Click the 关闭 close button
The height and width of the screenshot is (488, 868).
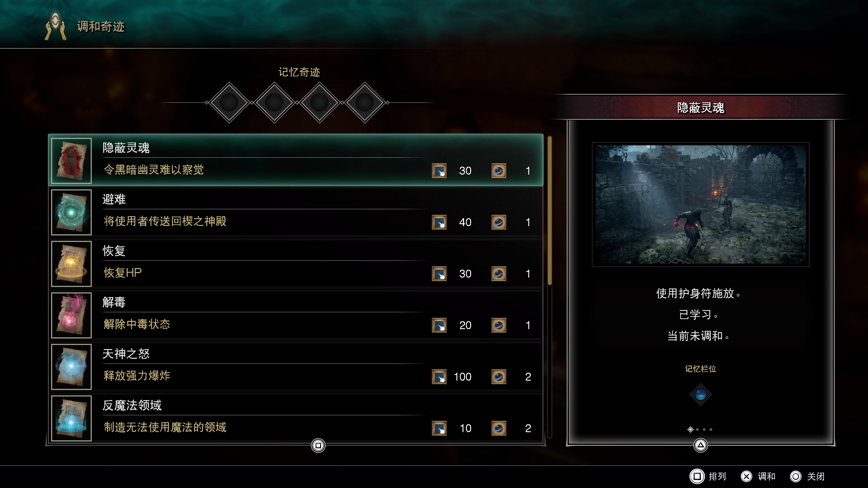point(807,476)
